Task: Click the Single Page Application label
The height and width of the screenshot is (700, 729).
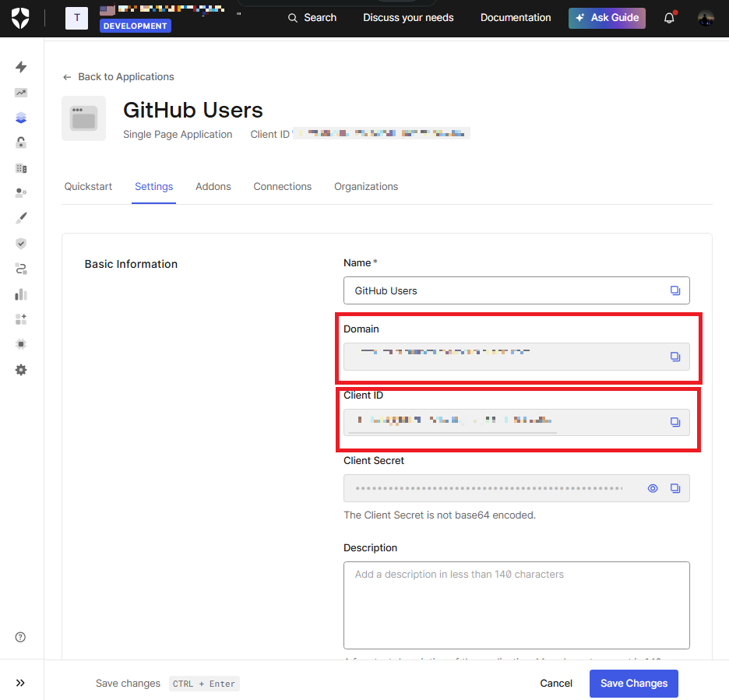Action: pos(178,135)
